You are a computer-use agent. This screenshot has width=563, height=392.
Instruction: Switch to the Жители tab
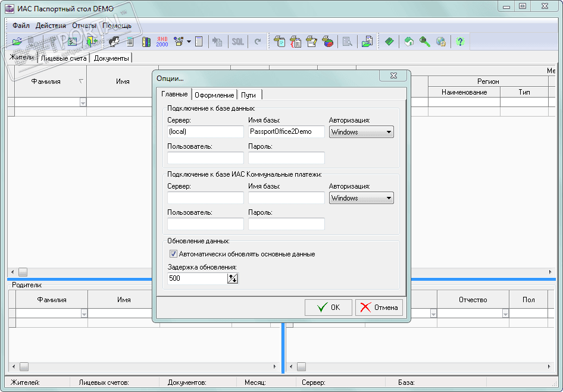pos(22,57)
